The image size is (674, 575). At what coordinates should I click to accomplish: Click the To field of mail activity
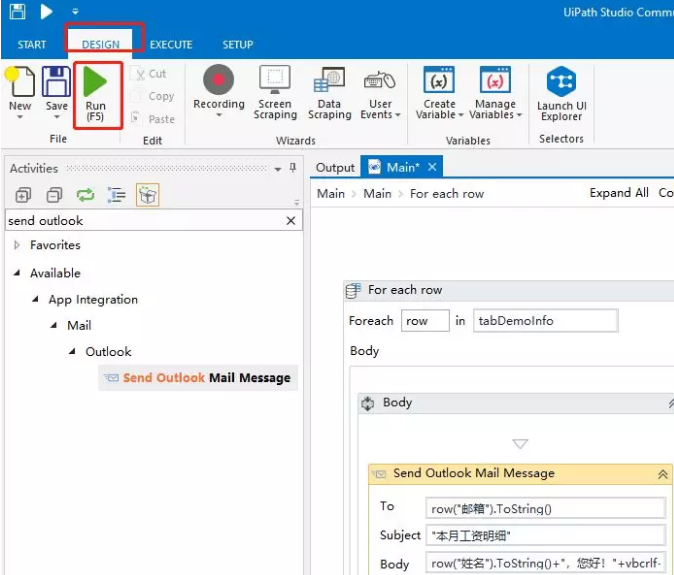click(x=545, y=509)
